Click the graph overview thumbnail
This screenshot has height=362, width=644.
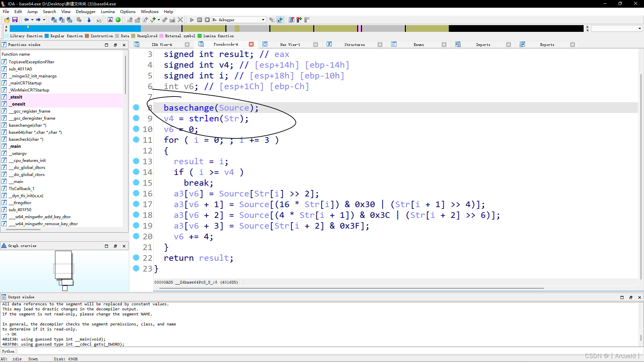point(64,270)
